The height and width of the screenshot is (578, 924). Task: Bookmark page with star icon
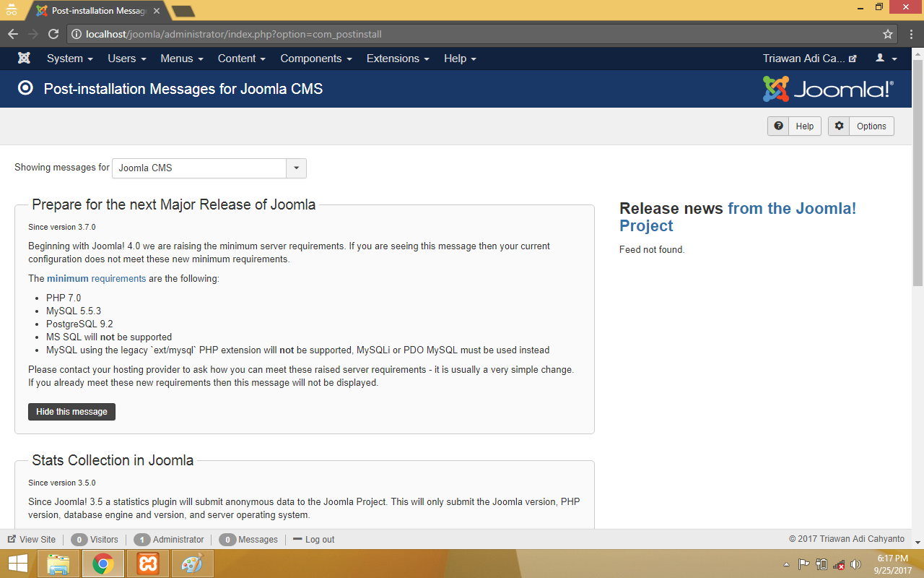pos(888,34)
